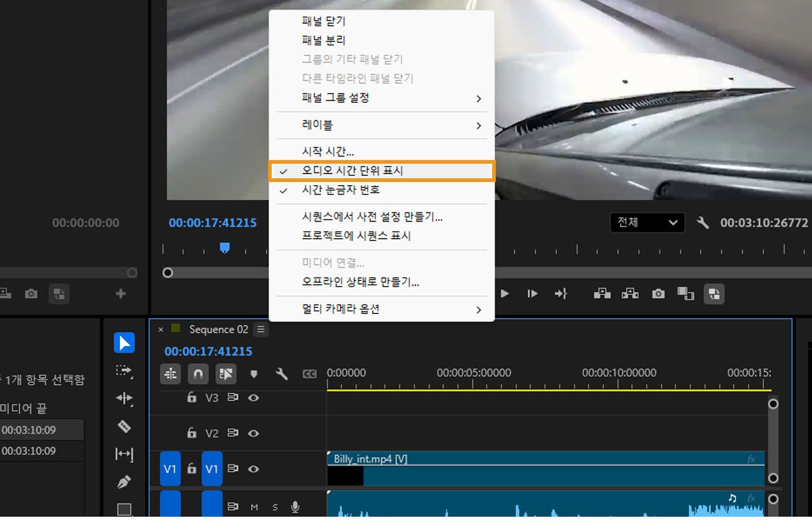Viewport: 812px width, 524px height.
Task: Click the Sequence 02 timeline tab
Action: click(x=218, y=329)
